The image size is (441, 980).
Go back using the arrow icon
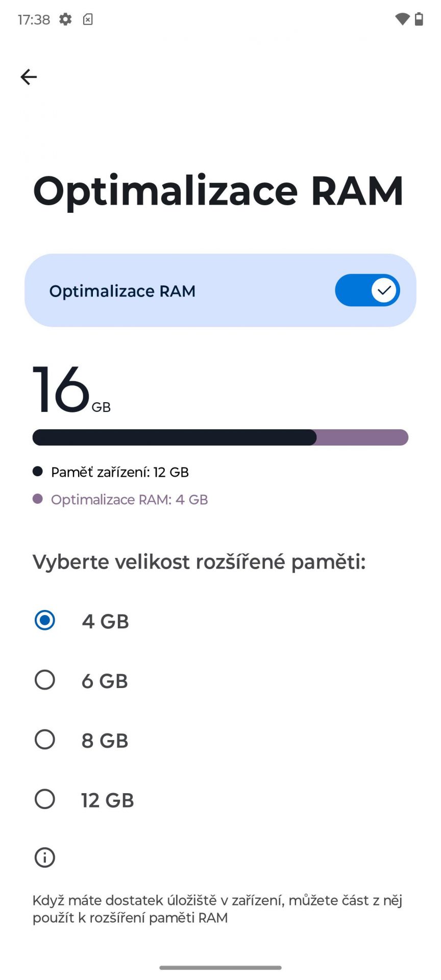(29, 77)
